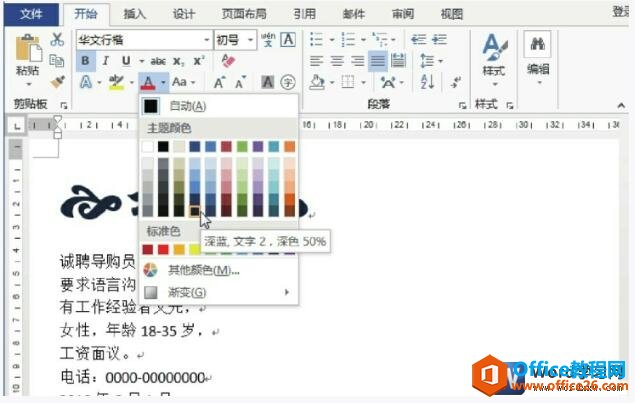This screenshot has width=635, height=403.
Task: Click the increase indent icon
Action: (x=439, y=39)
